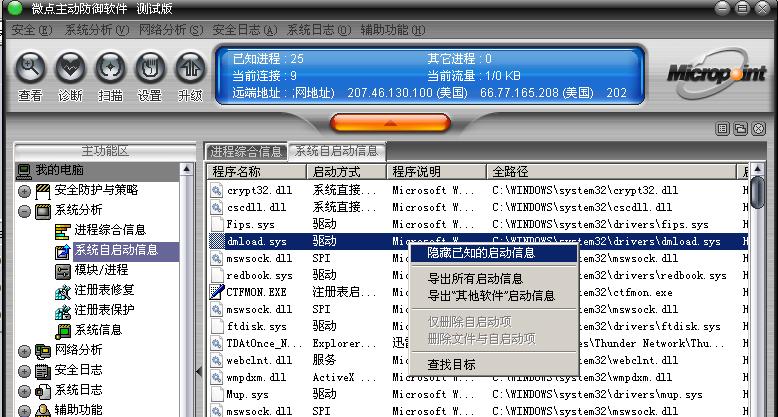Select the redbook.sys row
Image resolution: width=778 pixels, height=417 pixels.
point(478,276)
